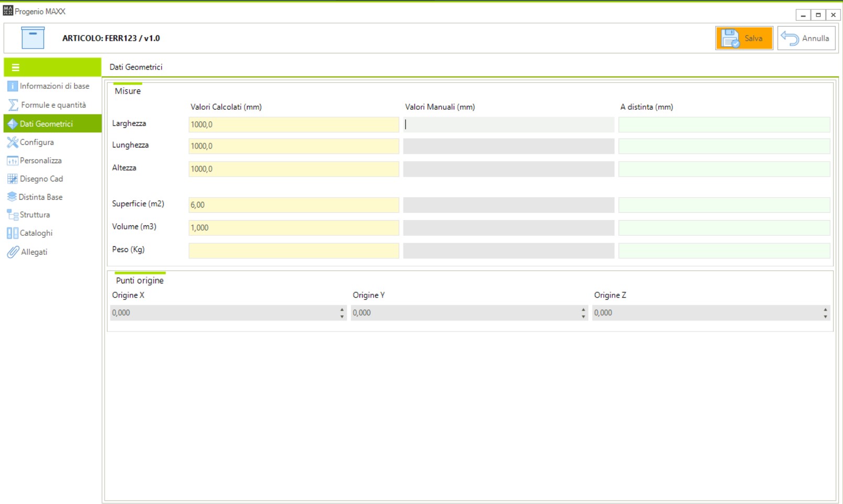Open the Cataloghi section

tap(53, 233)
